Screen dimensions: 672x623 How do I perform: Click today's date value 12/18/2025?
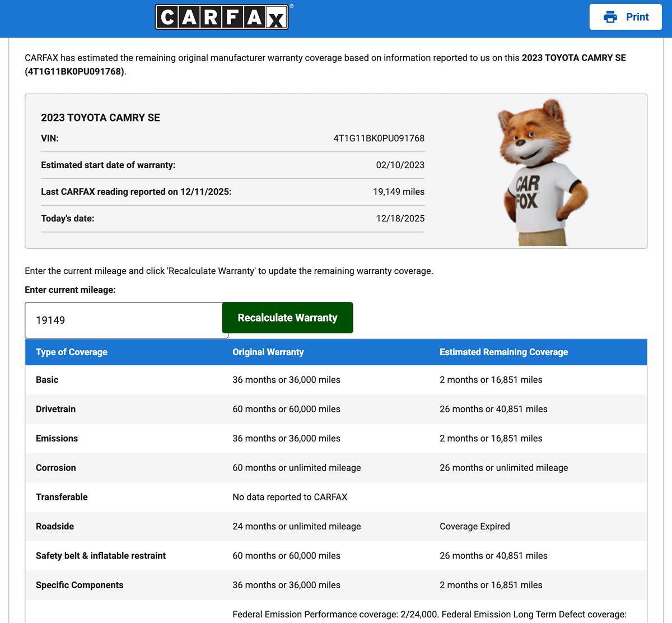click(x=400, y=218)
